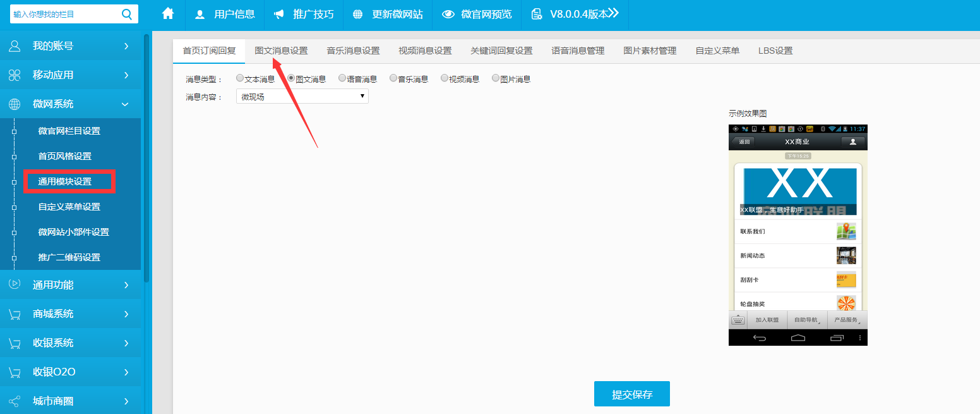The image size is (980, 414).
Task: Switch to 图文消息设置 tab
Action: (281, 51)
